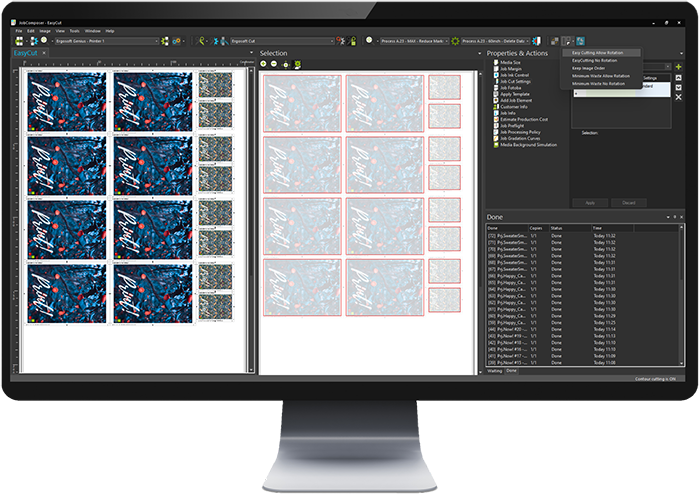Click the green add item plus icon
700x498 pixels.
[678, 66]
